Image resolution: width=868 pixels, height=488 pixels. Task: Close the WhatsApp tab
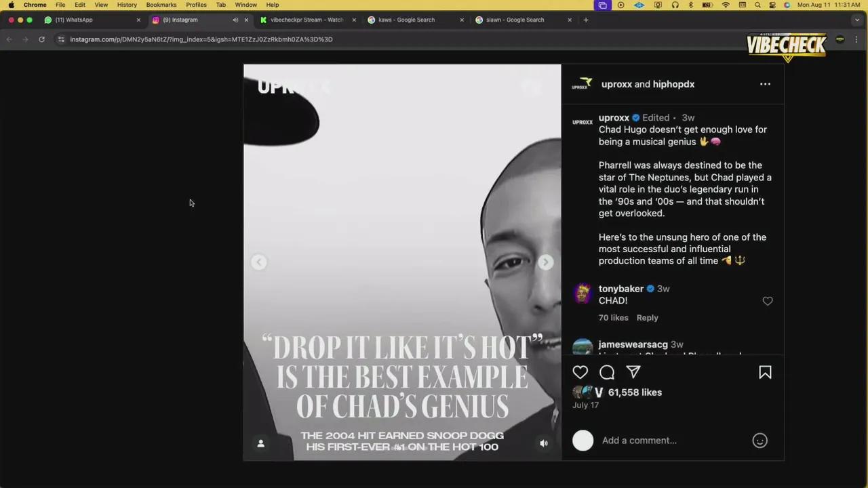pos(138,20)
